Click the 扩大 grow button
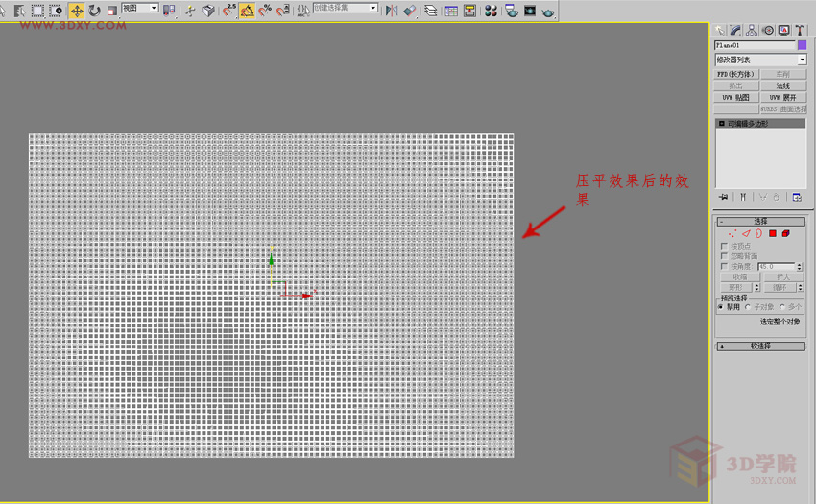816x504 pixels. 783,277
